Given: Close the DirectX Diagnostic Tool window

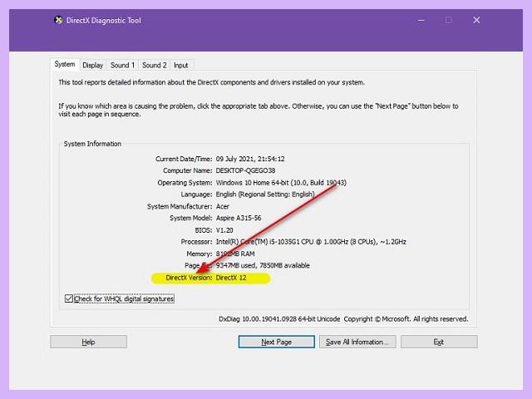Looking at the screenshot, I should (x=476, y=20).
